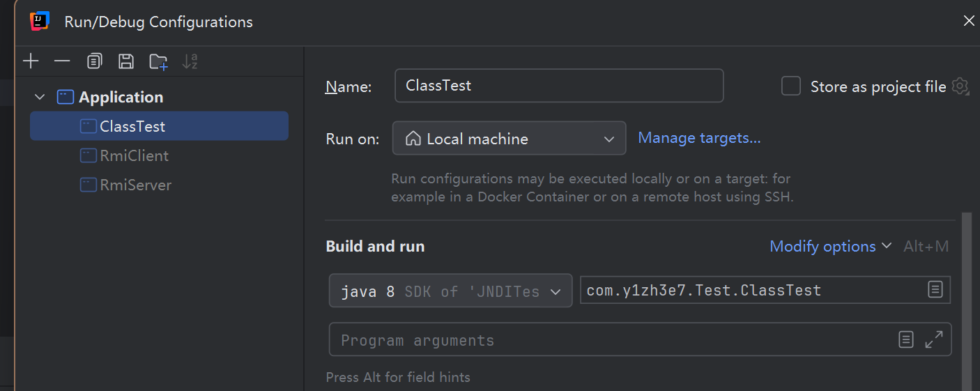This screenshot has height=391, width=980.
Task: Enable Store as project file checkbox
Action: point(791,86)
